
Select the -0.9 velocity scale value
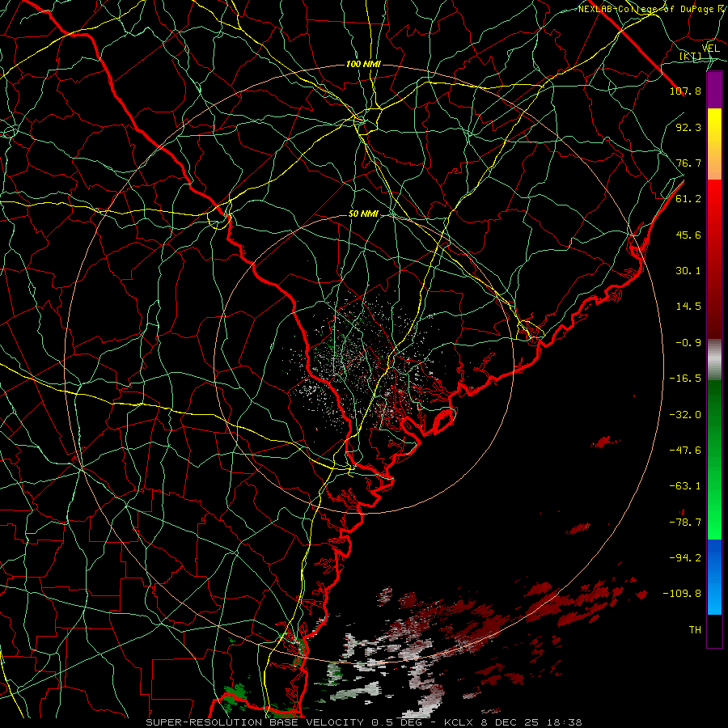click(x=688, y=343)
